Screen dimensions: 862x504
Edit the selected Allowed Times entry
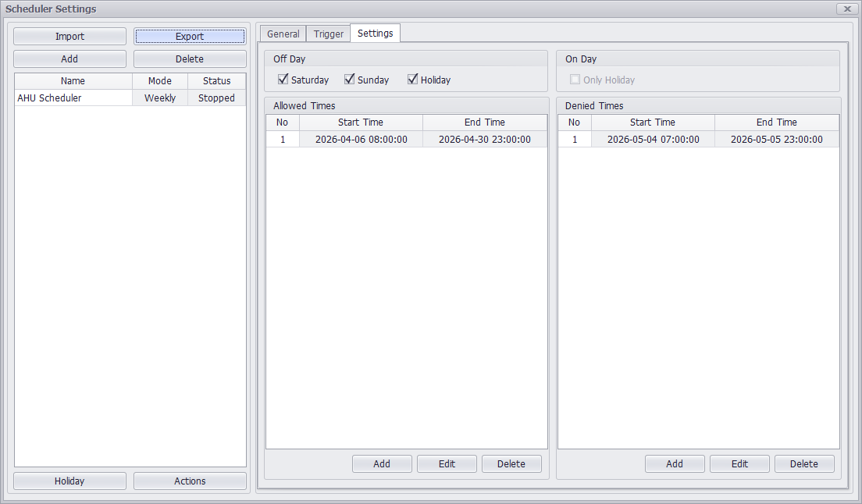(447, 464)
